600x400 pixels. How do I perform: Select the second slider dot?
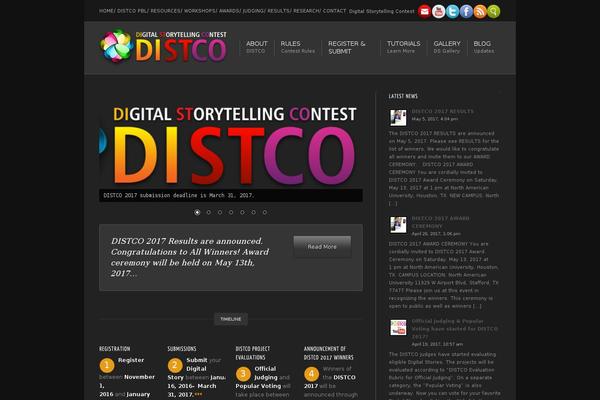[209, 212]
